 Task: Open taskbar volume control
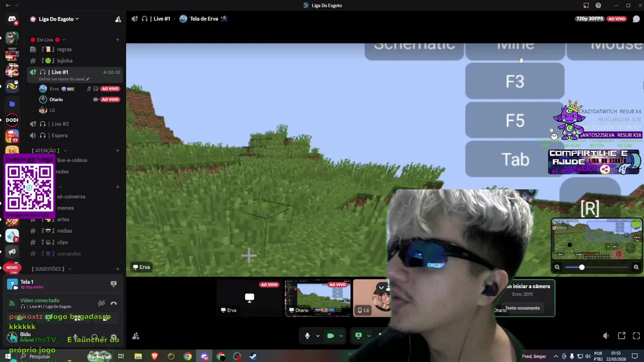(x=587, y=356)
